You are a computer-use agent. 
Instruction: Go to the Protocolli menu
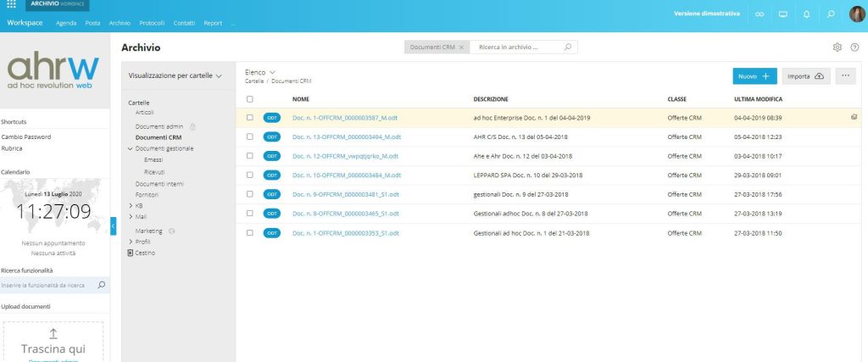[152, 23]
